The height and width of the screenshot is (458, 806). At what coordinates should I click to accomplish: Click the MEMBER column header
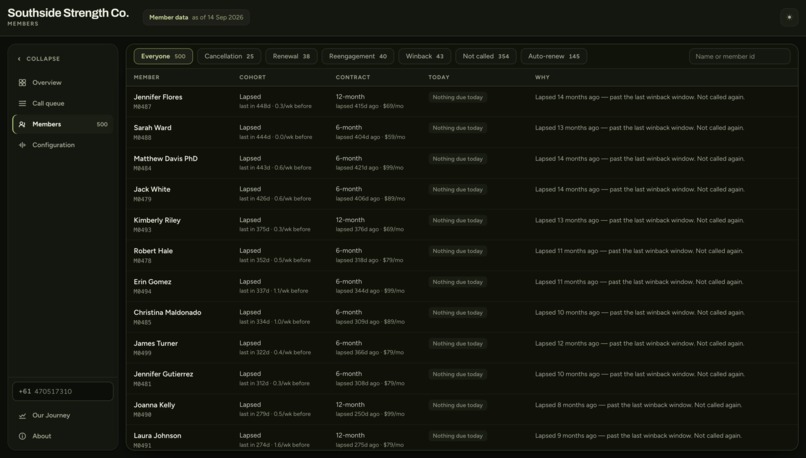point(146,77)
